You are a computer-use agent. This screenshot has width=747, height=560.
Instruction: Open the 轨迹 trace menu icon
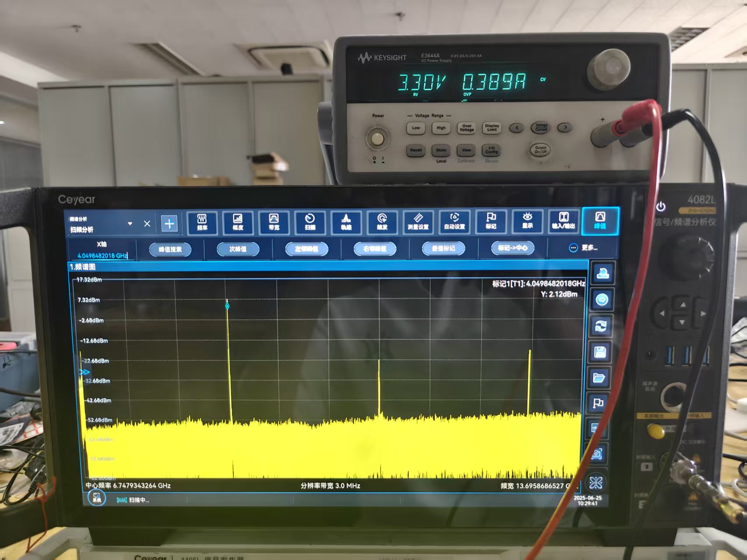346,222
